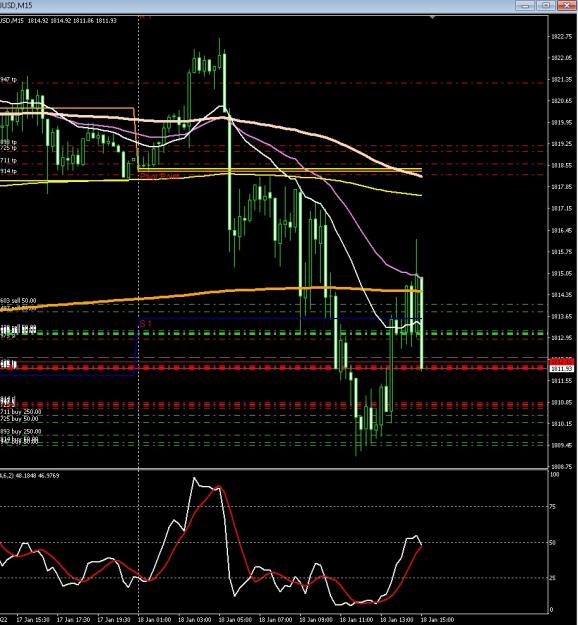The image size is (578, 625).
Task: Click the indicator scale label 75
Action: 553,507
